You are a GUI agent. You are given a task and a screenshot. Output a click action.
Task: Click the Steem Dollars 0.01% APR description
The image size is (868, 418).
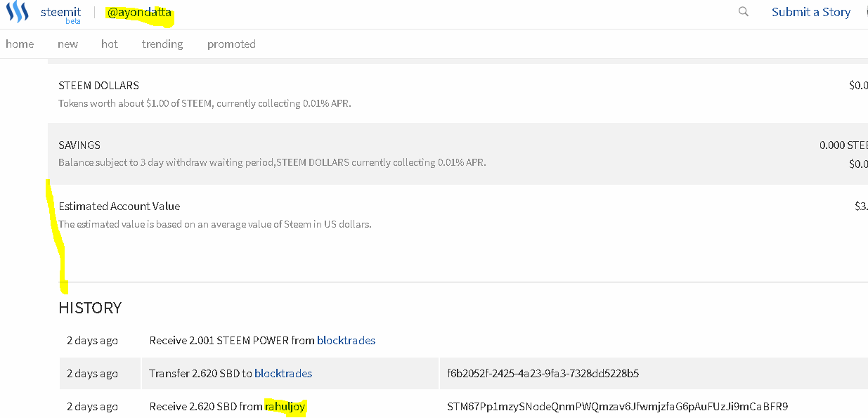[205, 103]
